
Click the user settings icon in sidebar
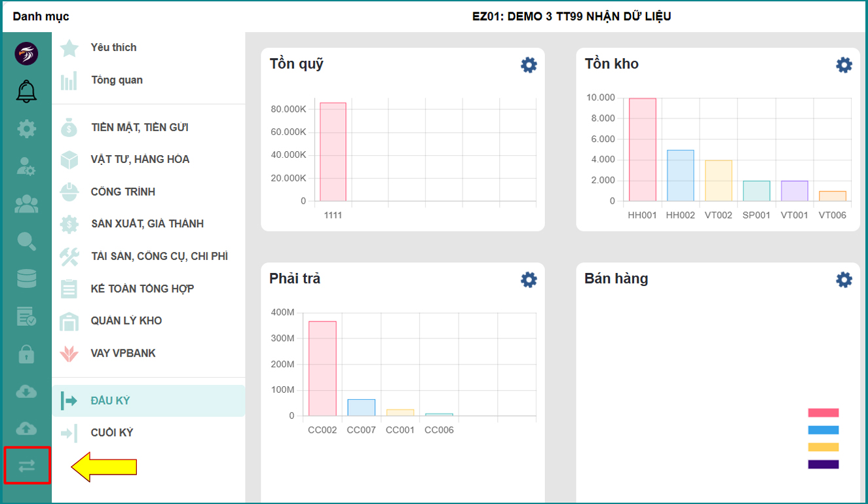26,167
